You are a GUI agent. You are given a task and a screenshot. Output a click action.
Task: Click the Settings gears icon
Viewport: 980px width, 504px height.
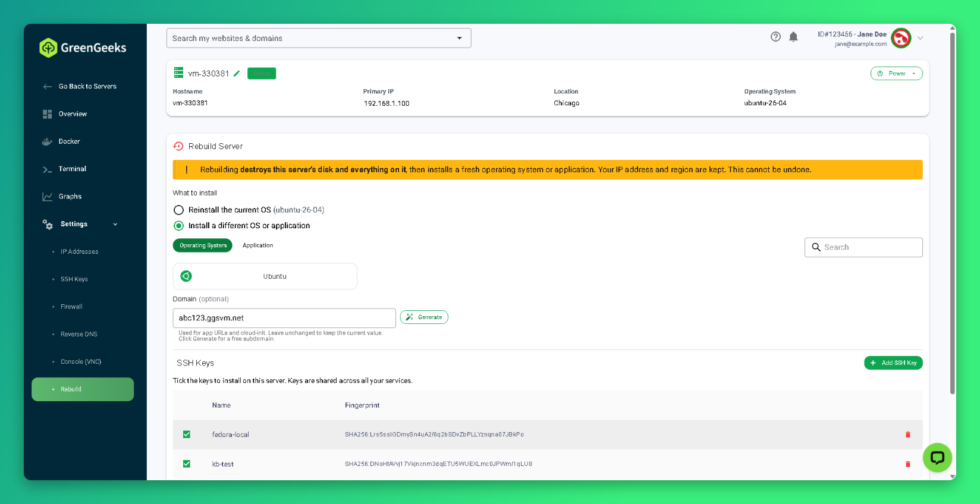click(x=48, y=224)
